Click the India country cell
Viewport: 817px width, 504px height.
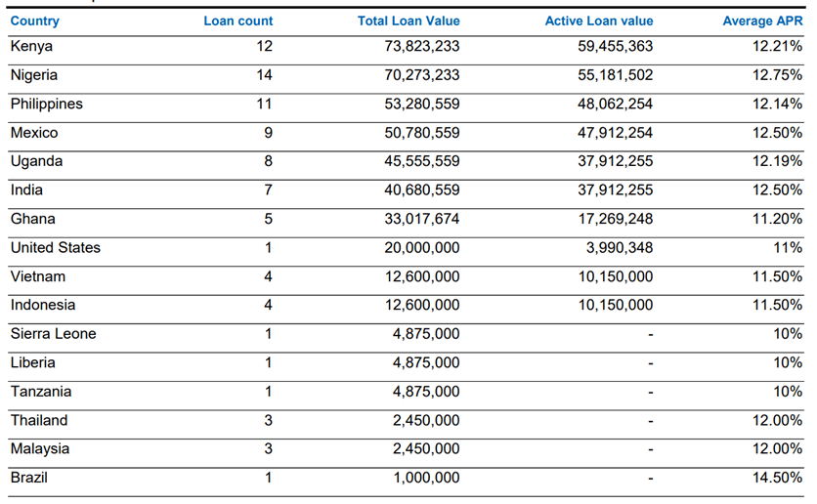pos(27,189)
